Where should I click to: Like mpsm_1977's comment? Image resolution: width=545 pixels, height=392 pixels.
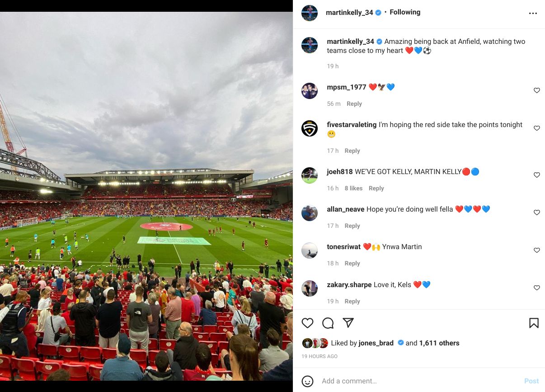[x=537, y=90]
